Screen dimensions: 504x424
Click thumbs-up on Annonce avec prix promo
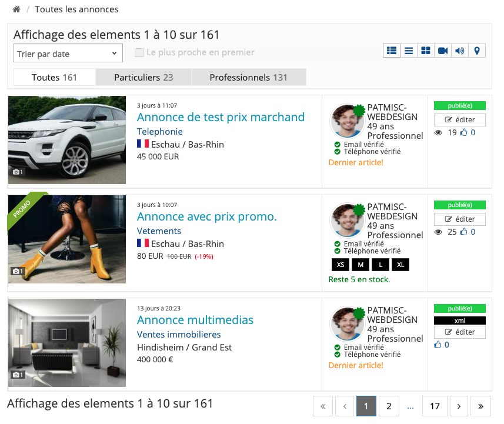(464, 232)
